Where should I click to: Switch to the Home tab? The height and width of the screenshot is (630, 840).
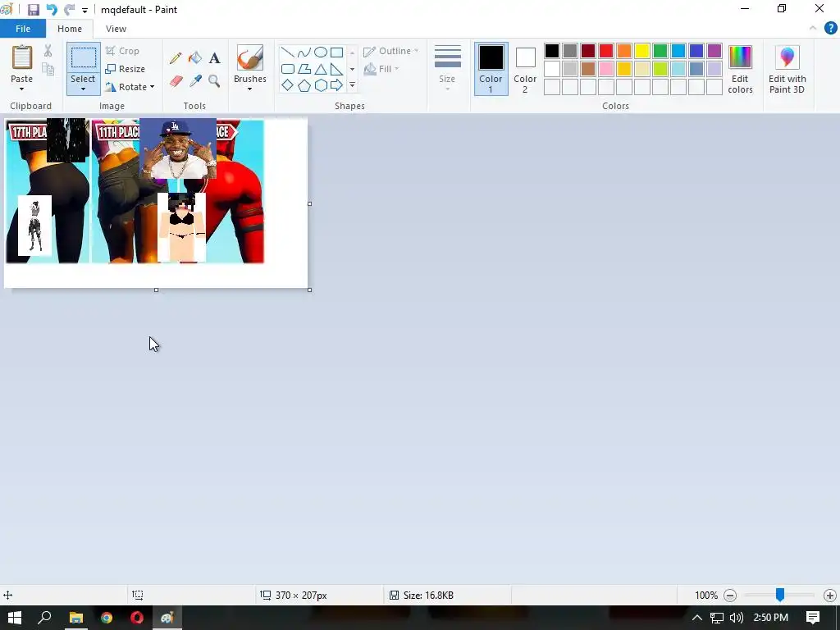pyautogui.click(x=70, y=29)
